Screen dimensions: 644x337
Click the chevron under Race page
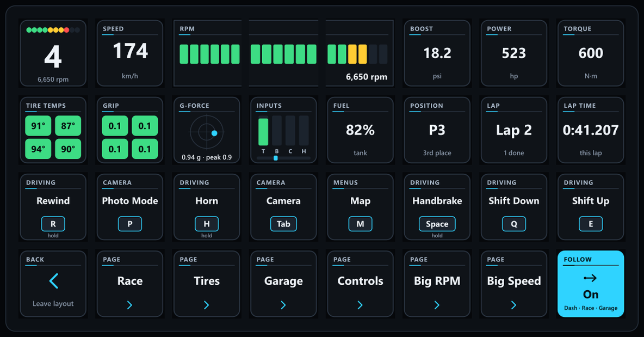pos(130,305)
